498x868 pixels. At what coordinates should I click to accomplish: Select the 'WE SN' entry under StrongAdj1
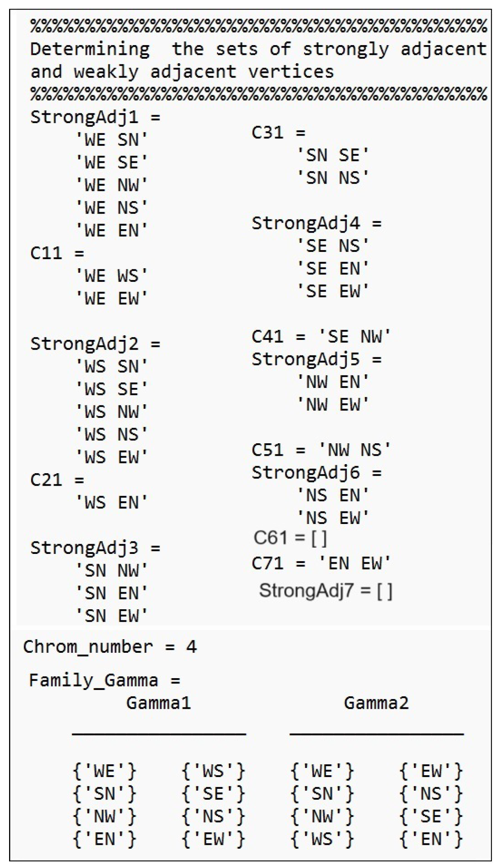tap(111, 140)
